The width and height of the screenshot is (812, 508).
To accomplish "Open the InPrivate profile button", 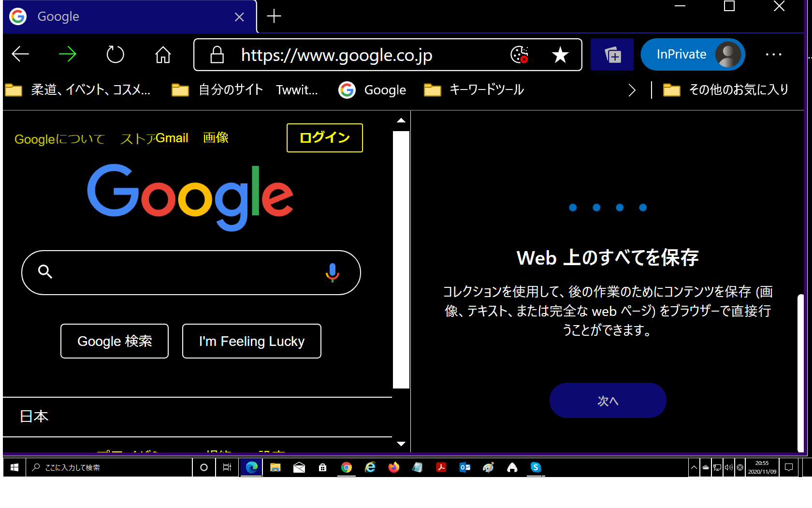I will (x=693, y=55).
